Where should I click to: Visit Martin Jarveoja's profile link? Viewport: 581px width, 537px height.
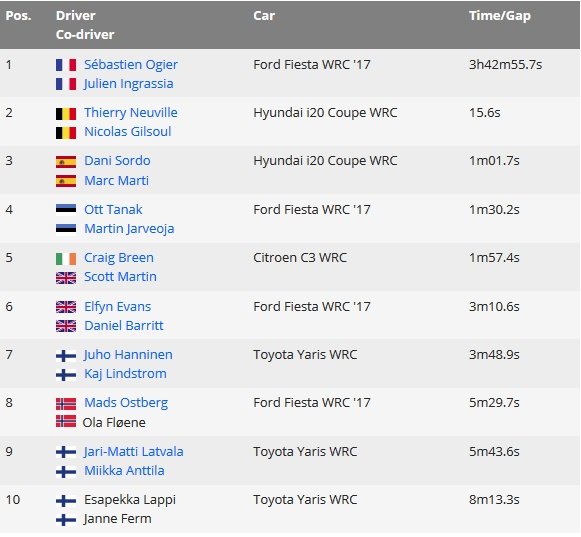[129, 229]
